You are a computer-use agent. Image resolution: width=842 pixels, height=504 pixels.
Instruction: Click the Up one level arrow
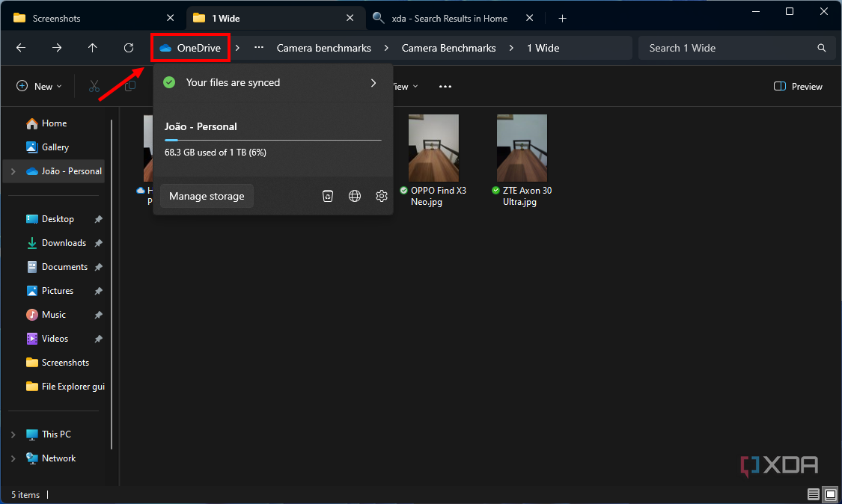pyautogui.click(x=92, y=48)
